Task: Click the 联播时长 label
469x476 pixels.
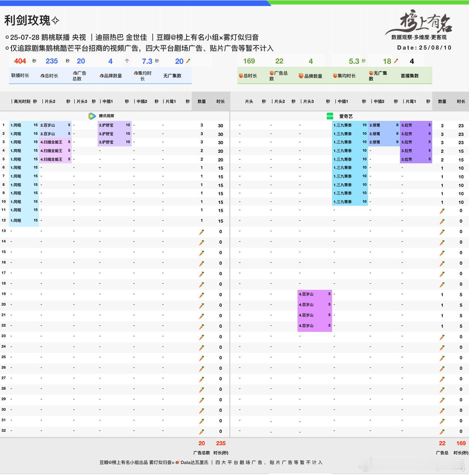Action: tap(20, 75)
